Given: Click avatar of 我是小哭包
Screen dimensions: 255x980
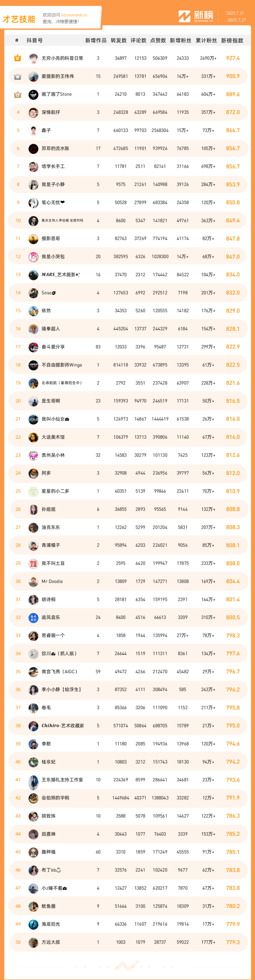Looking at the screenshot, I should click(x=33, y=257).
